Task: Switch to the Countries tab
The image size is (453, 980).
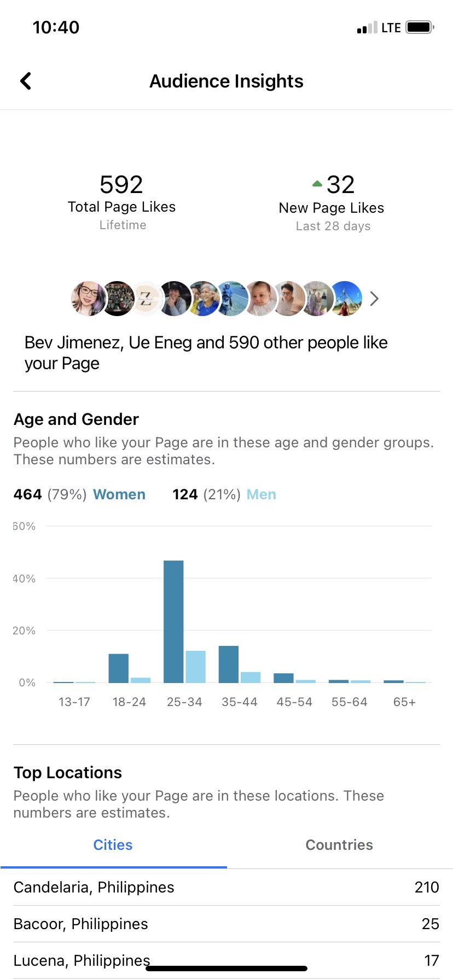Action: pos(339,845)
